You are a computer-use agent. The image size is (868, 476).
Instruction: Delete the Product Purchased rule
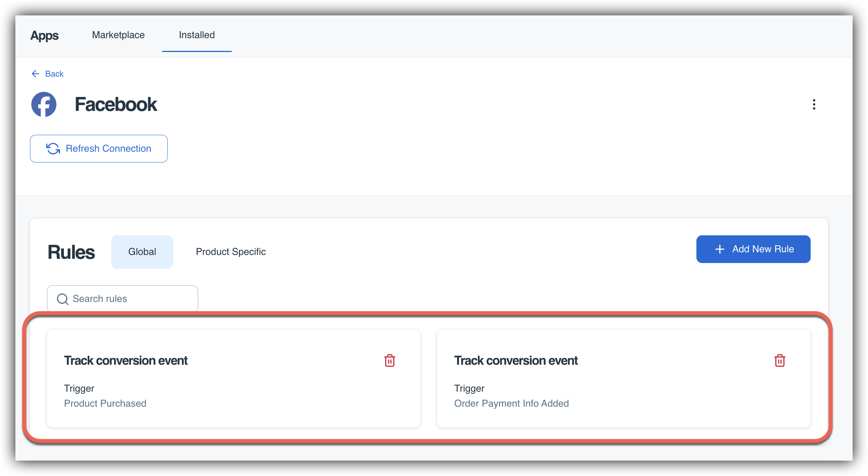coord(389,360)
